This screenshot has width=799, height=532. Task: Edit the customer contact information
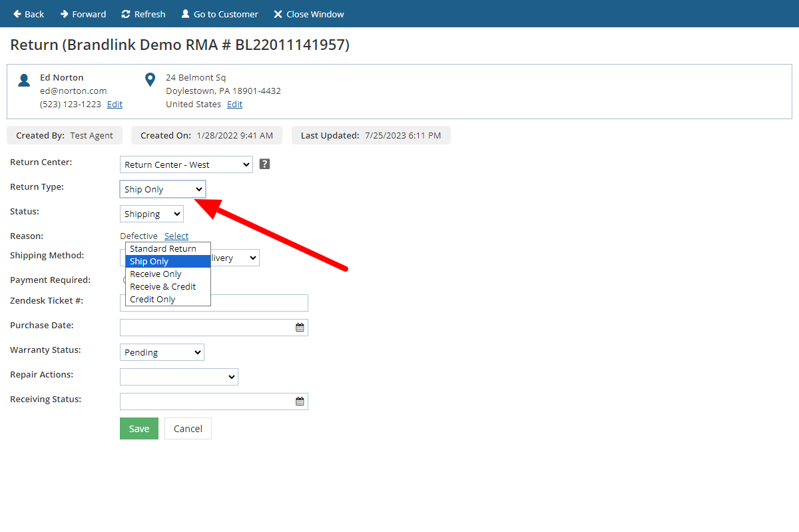(114, 104)
